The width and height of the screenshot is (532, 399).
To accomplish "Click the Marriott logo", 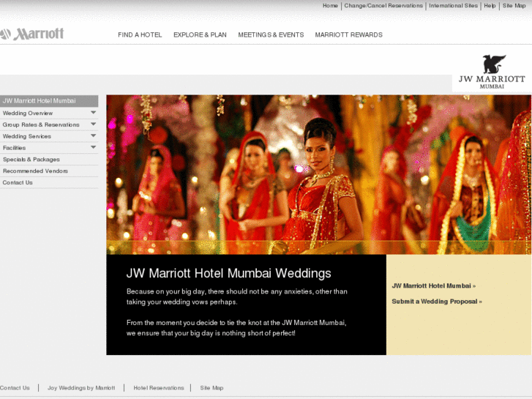I will (32, 34).
